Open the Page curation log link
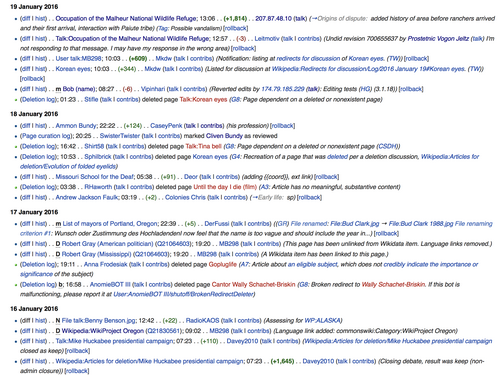The height and width of the screenshot is (375, 500). 46,136
